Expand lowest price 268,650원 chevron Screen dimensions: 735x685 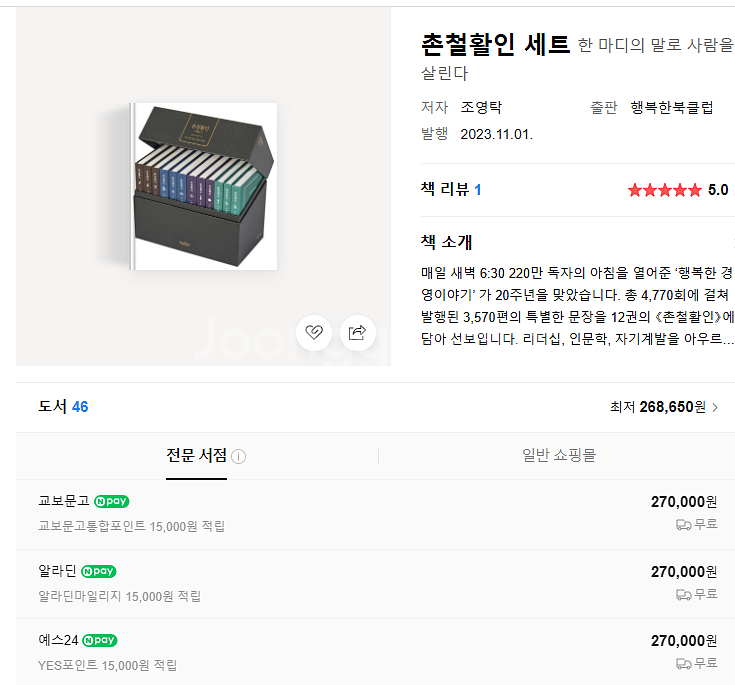coord(715,407)
